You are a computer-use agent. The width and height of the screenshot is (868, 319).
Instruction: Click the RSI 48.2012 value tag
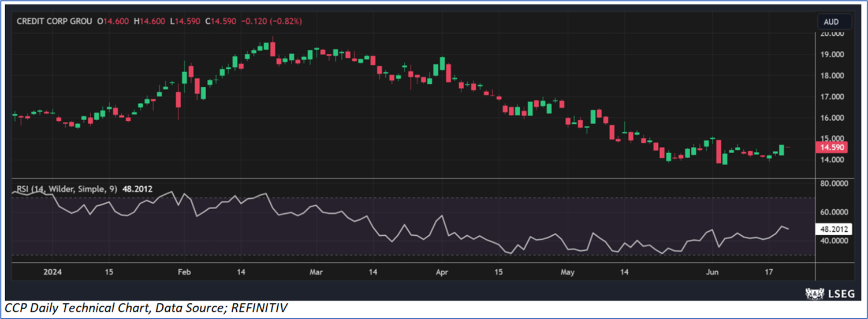click(x=833, y=229)
